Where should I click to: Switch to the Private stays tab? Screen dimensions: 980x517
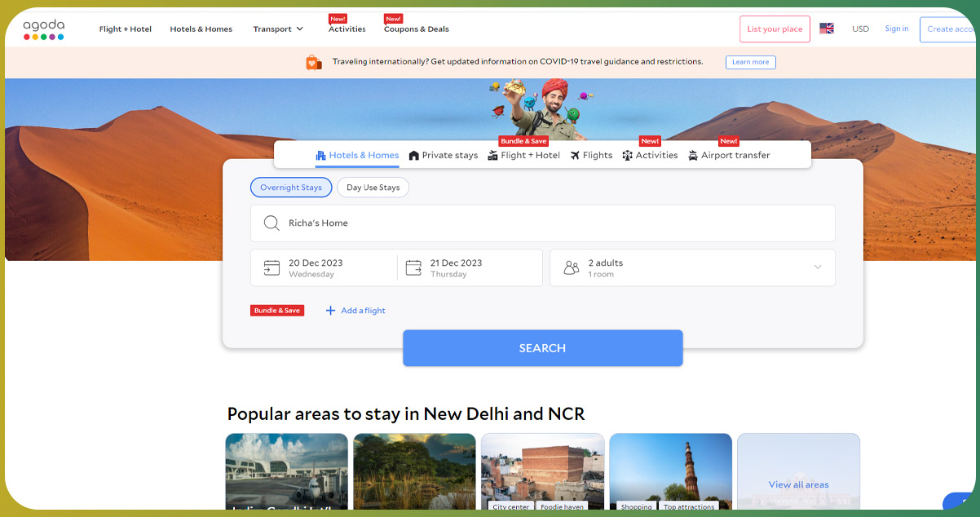coord(444,155)
